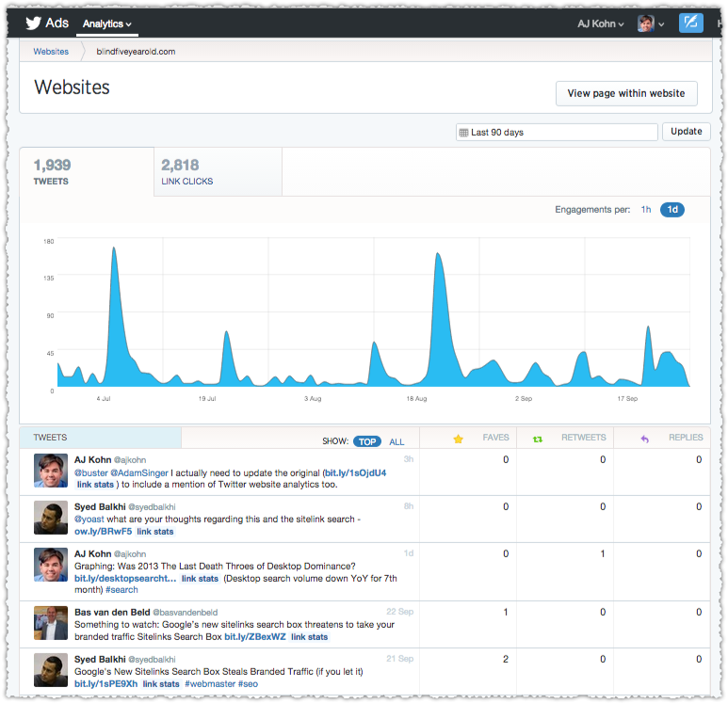Sort by REPLIES column header
This screenshot has height=704, width=728.
(686, 437)
